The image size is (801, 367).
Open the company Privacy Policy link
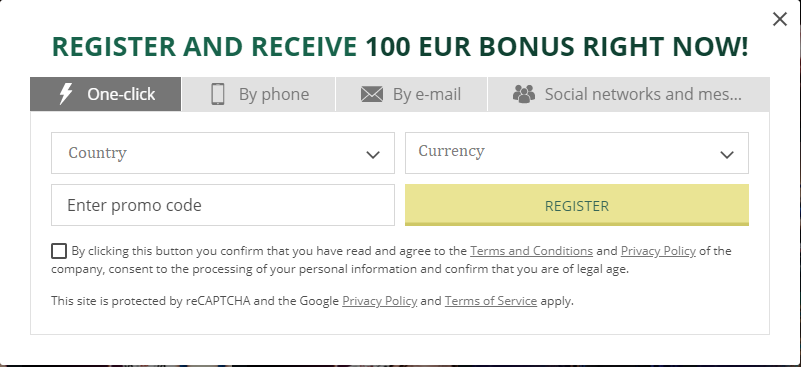(x=658, y=251)
